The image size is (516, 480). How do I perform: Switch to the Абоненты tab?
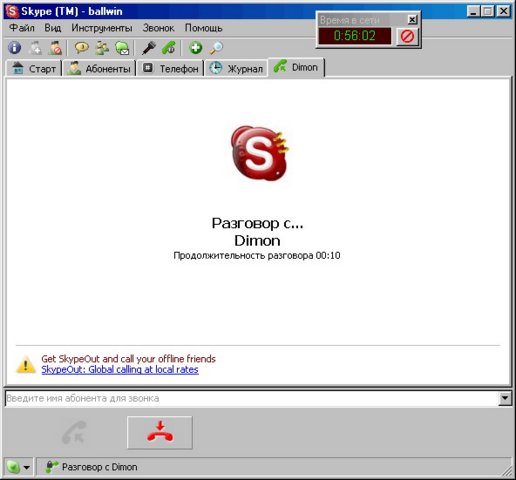click(x=99, y=68)
